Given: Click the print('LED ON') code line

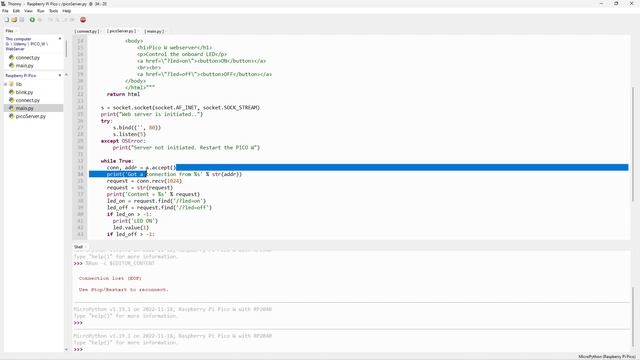Looking at the screenshot, I should (136, 221).
